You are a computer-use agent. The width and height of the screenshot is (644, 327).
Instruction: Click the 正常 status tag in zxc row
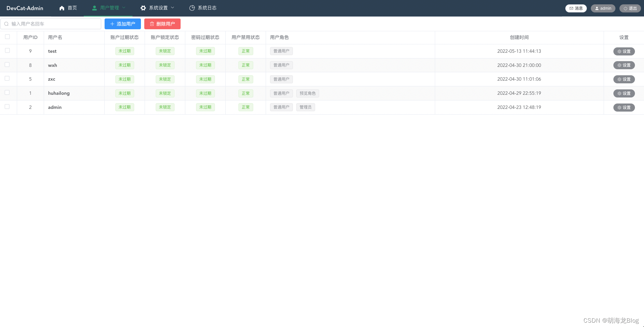(246, 79)
